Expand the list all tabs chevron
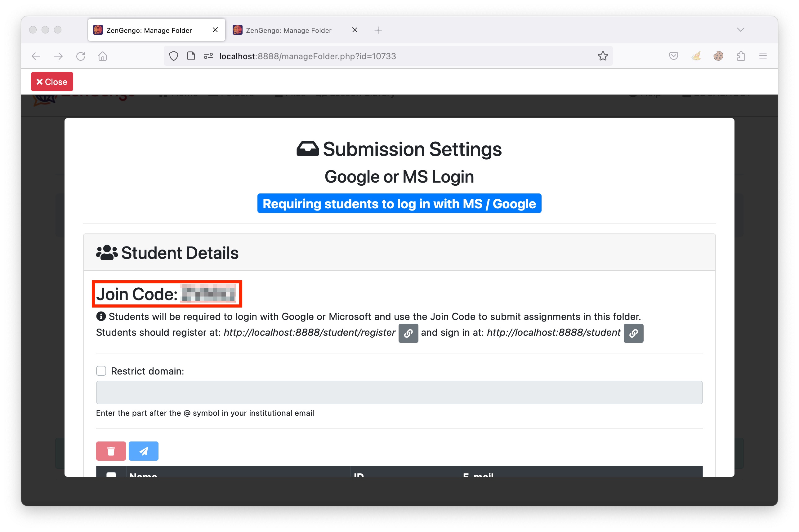The image size is (799, 532). (740, 30)
